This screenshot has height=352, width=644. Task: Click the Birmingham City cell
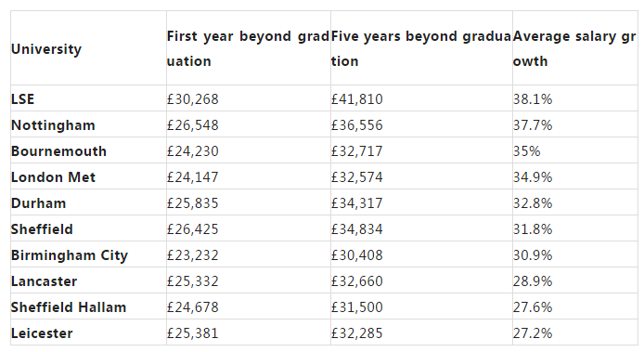(70, 255)
